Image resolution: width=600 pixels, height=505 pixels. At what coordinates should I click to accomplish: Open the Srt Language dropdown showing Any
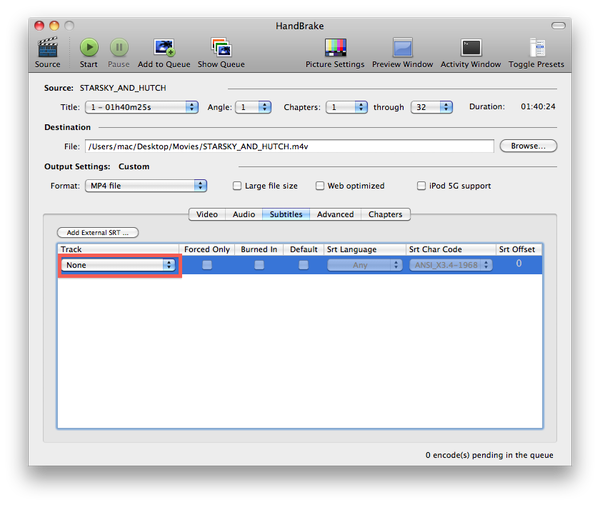tap(365, 265)
